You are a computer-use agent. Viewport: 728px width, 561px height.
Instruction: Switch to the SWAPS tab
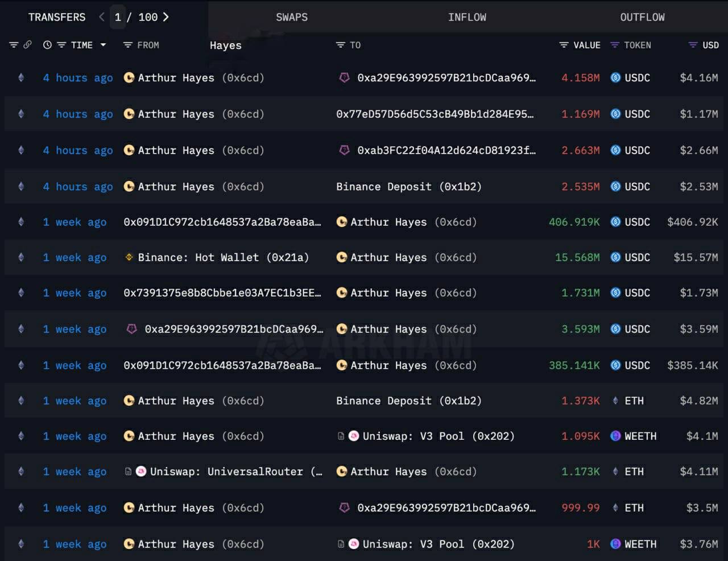292,17
